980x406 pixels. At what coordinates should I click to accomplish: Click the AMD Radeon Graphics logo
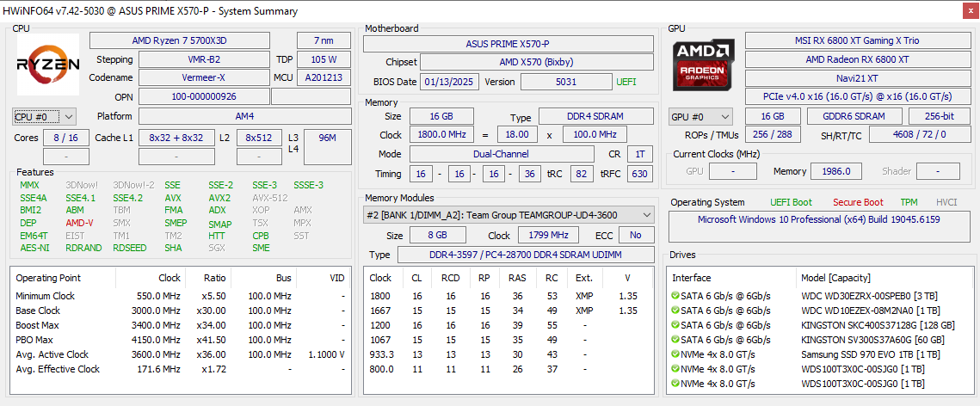[703, 65]
